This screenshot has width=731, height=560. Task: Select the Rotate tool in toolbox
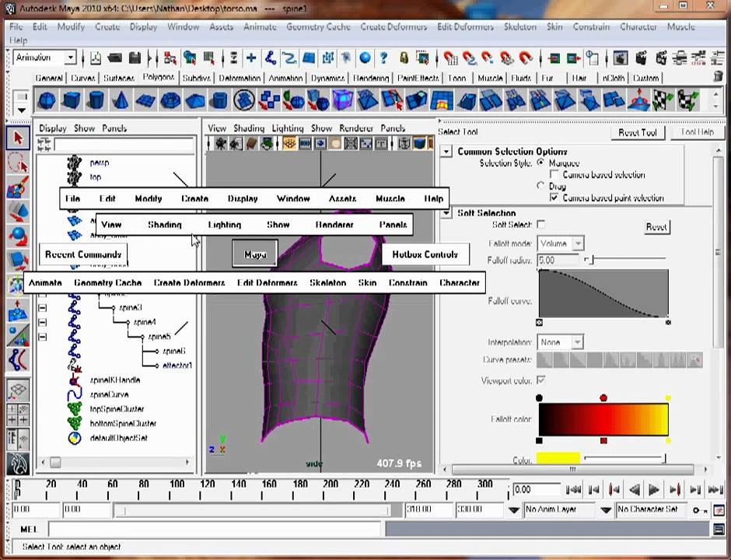18,236
